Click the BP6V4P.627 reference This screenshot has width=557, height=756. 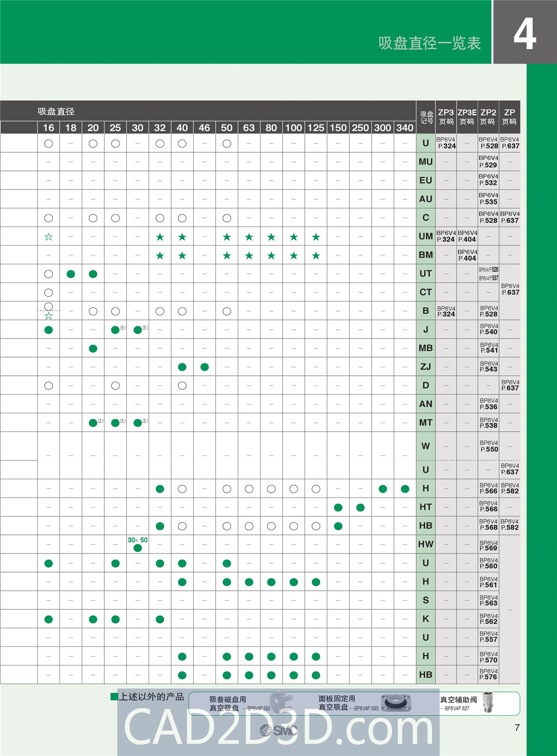[457, 708]
